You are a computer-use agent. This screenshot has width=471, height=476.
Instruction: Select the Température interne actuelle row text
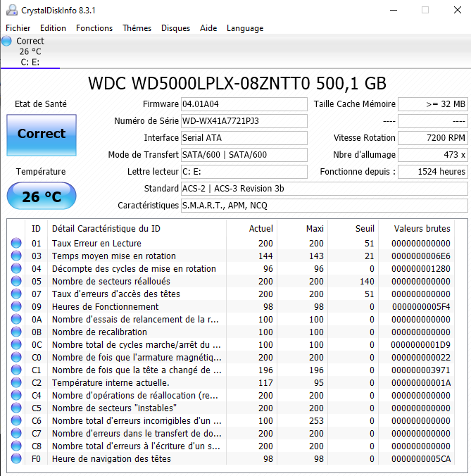coord(111,383)
